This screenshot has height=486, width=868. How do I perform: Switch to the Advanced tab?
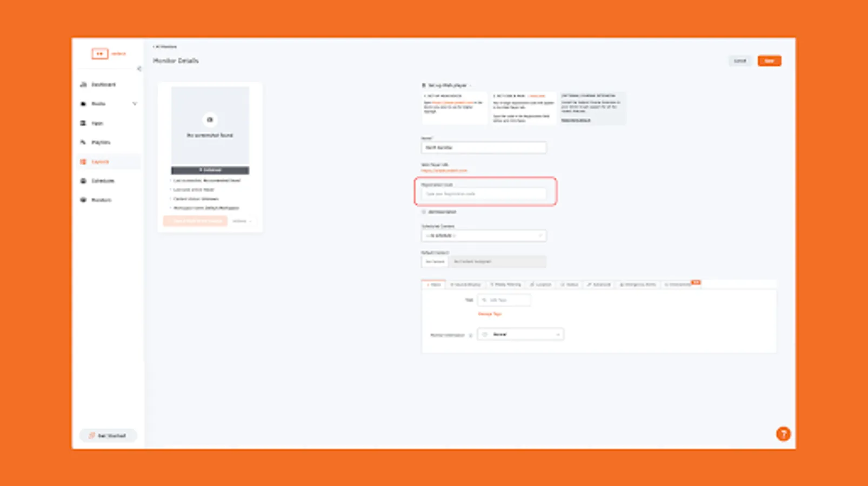[x=599, y=285]
